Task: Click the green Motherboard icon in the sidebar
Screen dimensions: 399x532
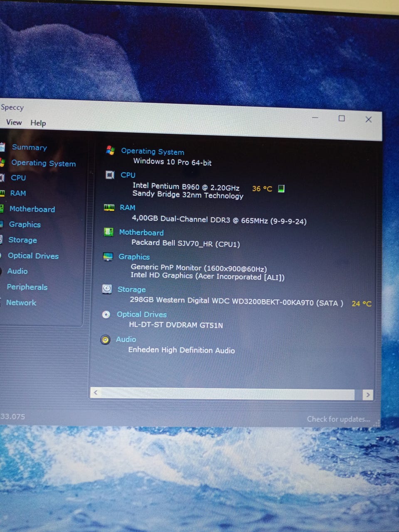Action: [2, 209]
